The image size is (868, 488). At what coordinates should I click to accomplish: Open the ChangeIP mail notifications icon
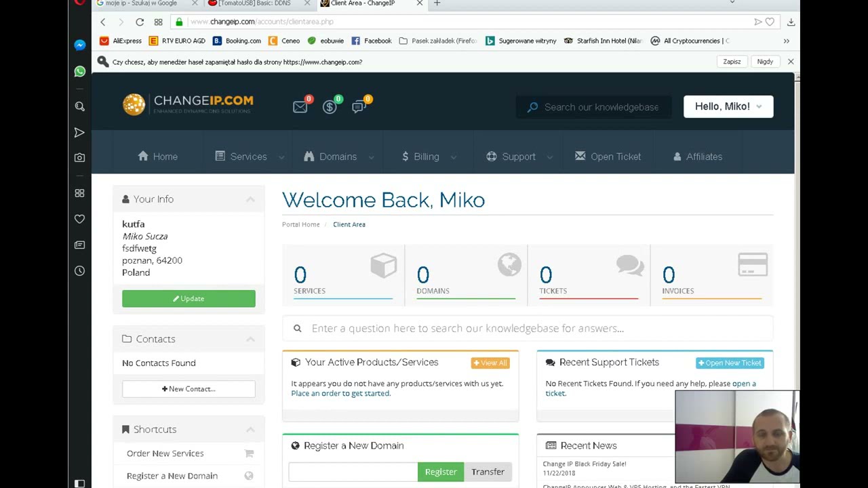pyautogui.click(x=300, y=106)
